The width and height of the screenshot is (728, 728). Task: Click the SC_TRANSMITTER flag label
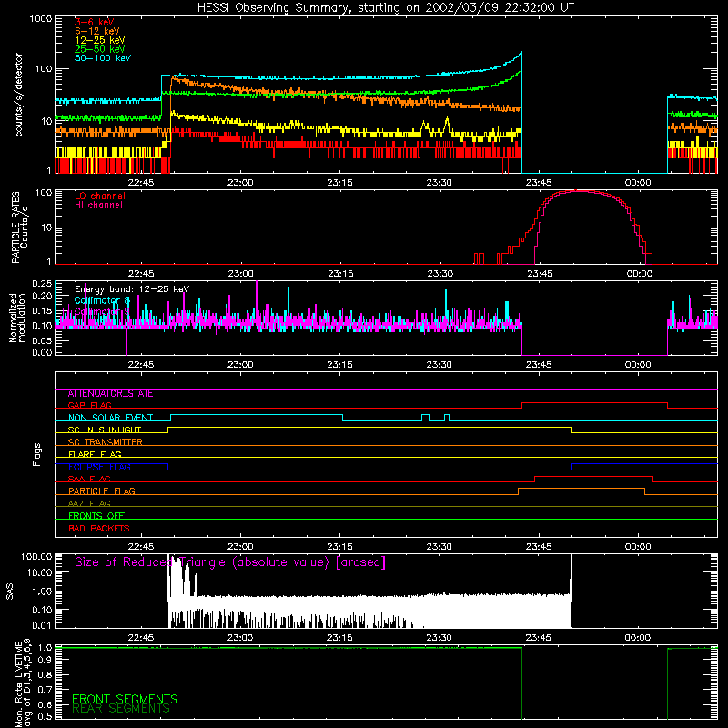[106, 442]
